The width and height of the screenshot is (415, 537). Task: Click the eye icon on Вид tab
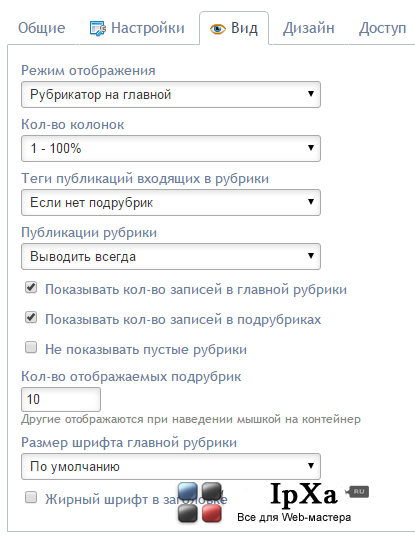218,29
